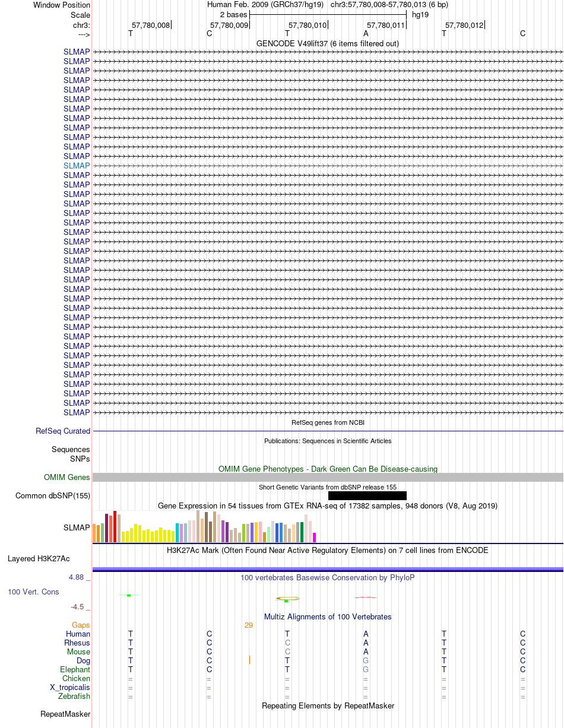564x728 pixels.
Task: Click 'Repeating Elements by RepeatMasker' title
Action: point(328,706)
